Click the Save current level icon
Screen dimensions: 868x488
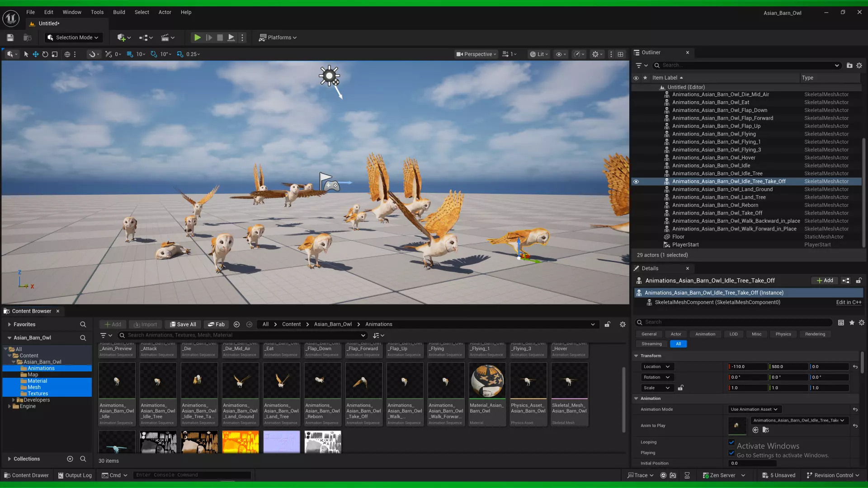coord(10,38)
